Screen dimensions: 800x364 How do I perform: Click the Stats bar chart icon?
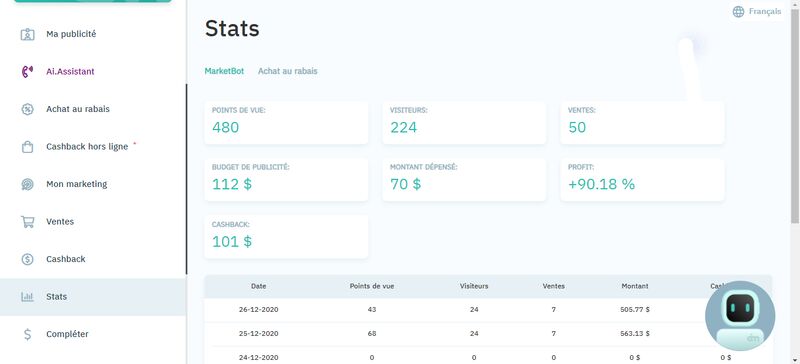pos(27,297)
